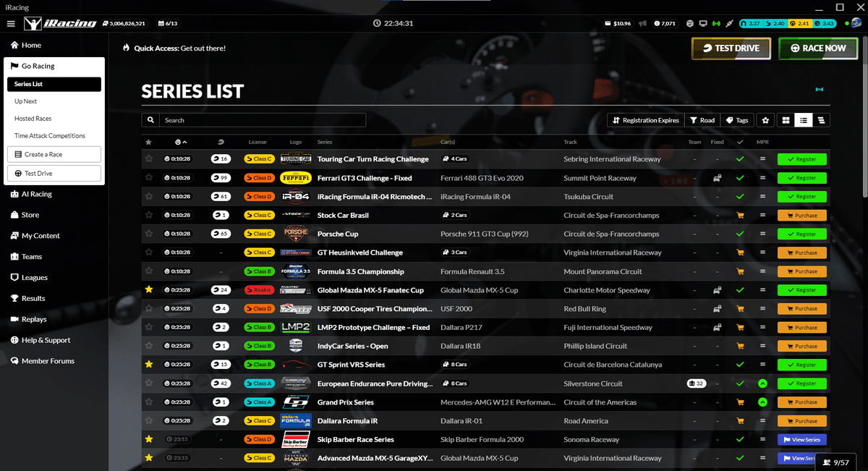Open Registration Expires sort dropdown
The height and width of the screenshot is (471, 868).
[x=645, y=120]
